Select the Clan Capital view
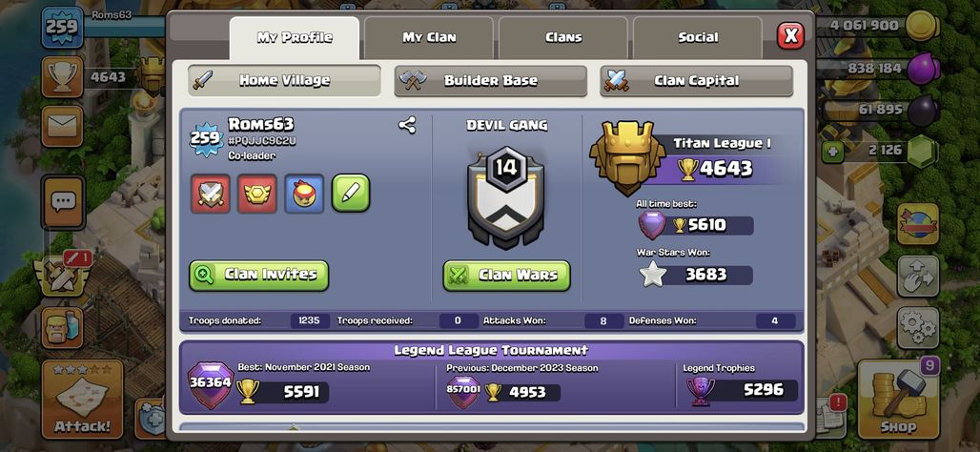Viewport: 980px width, 452px height. click(696, 81)
